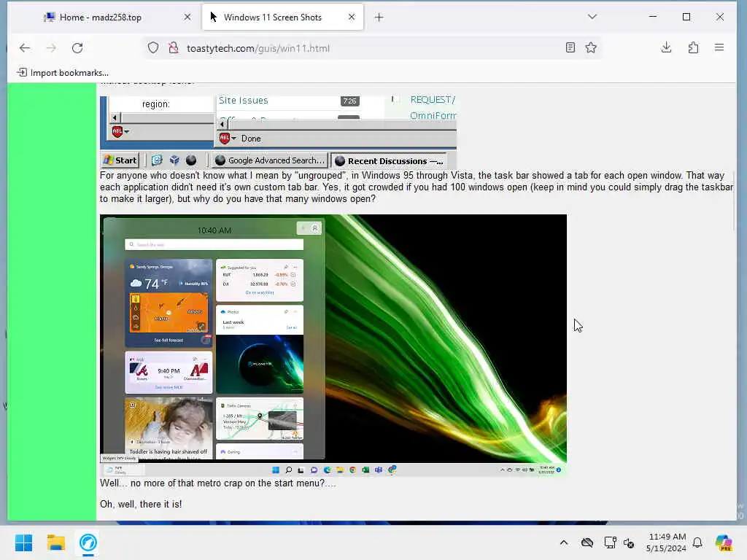Go back to the previous page
This screenshot has width=747, height=560.
pyautogui.click(x=25, y=47)
